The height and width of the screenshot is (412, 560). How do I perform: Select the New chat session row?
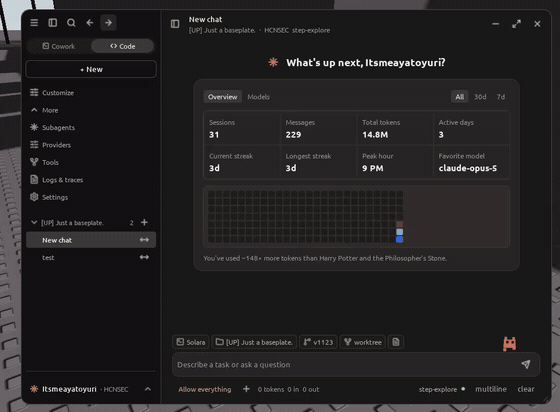point(91,240)
